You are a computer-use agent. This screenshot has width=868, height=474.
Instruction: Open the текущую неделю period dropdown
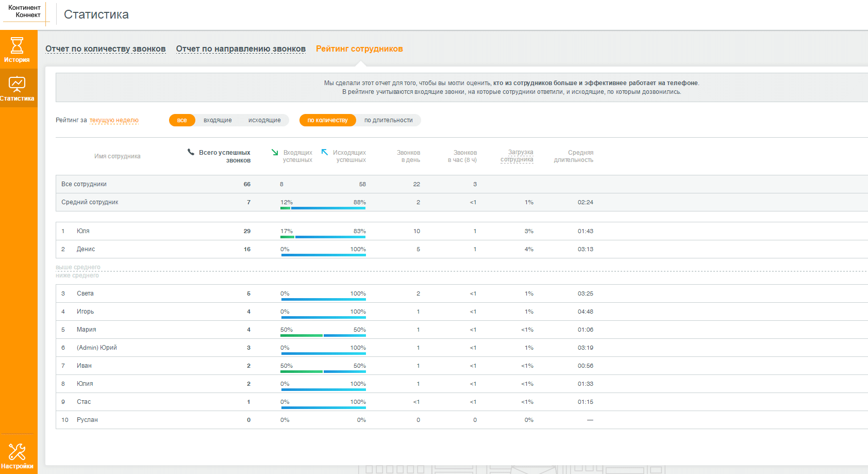(114, 120)
